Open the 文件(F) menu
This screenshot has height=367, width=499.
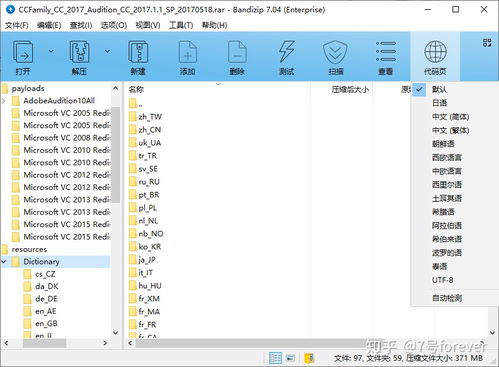(16, 25)
